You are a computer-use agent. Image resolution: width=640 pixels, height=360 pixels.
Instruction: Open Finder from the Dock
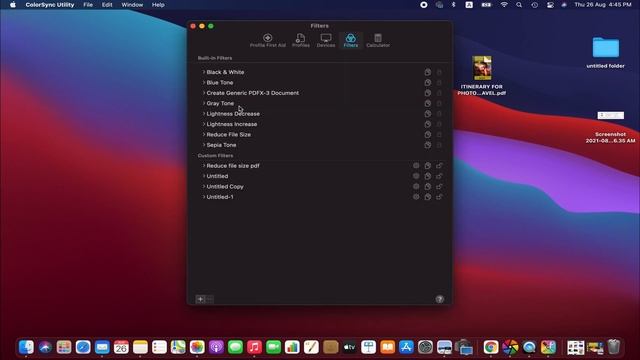pos(26,347)
